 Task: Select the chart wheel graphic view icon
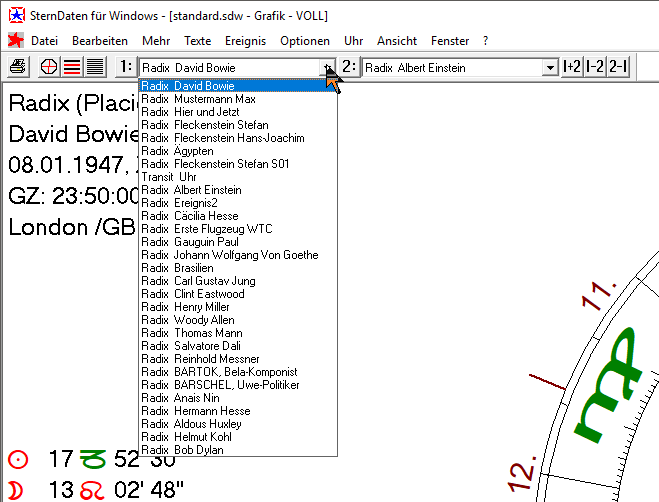49,66
